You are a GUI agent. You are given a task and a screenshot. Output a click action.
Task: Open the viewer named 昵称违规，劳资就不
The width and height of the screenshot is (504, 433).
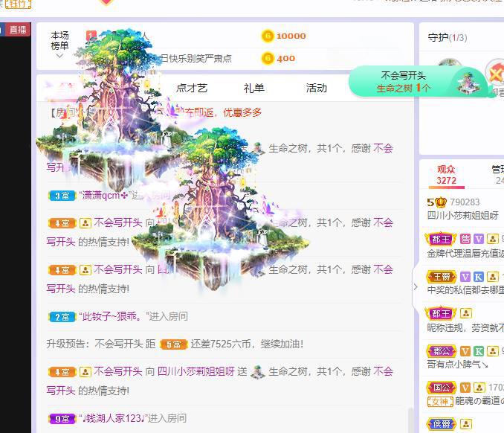(x=465, y=328)
